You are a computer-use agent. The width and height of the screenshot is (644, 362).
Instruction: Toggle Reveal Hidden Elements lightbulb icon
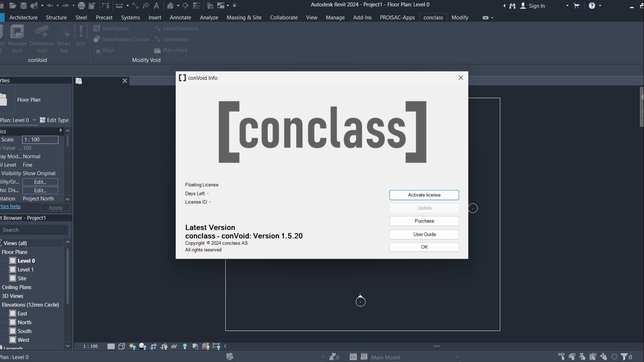pos(185,347)
